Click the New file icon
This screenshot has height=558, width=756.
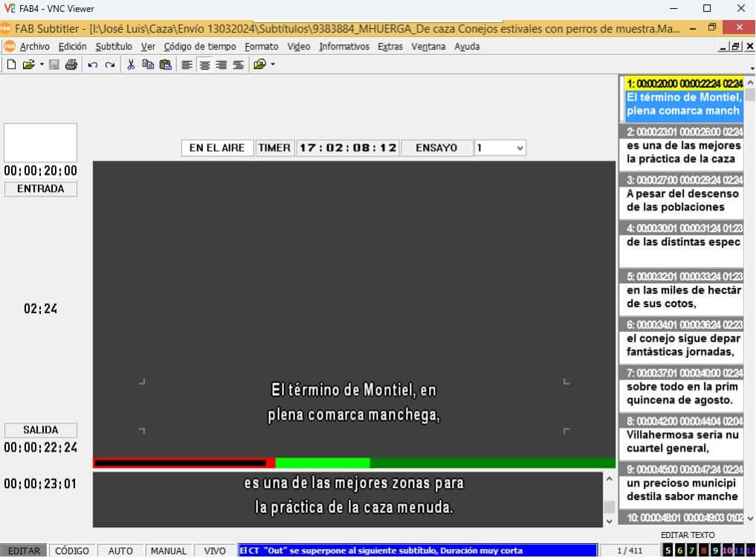tap(11, 65)
